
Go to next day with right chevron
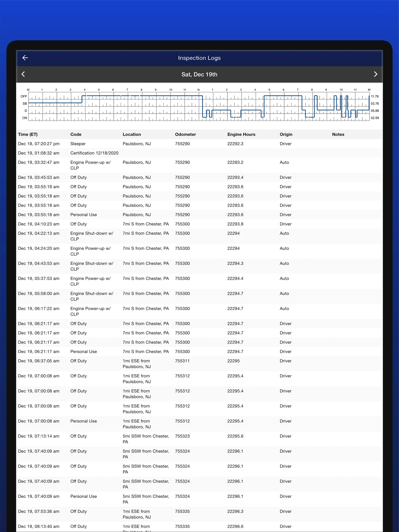tap(375, 74)
